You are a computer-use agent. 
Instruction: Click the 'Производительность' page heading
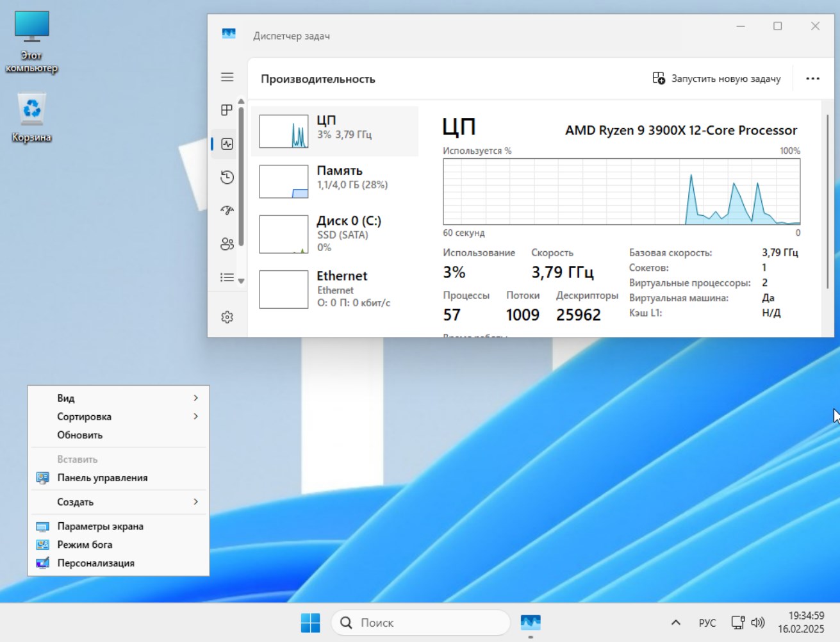click(x=318, y=79)
